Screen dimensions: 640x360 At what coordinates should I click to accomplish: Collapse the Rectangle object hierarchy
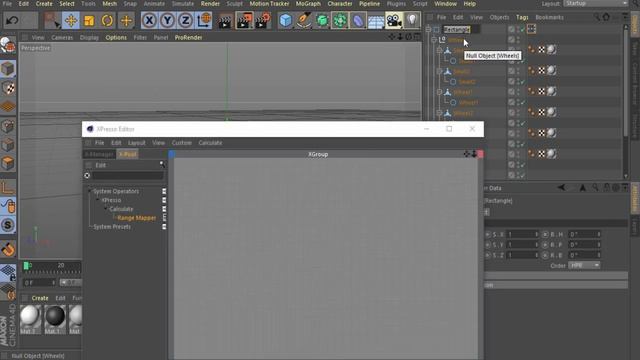(428, 29)
